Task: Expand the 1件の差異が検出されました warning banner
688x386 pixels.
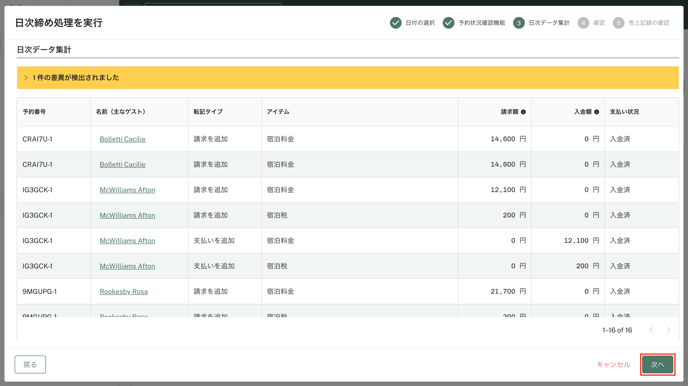Action: (x=348, y=78)
